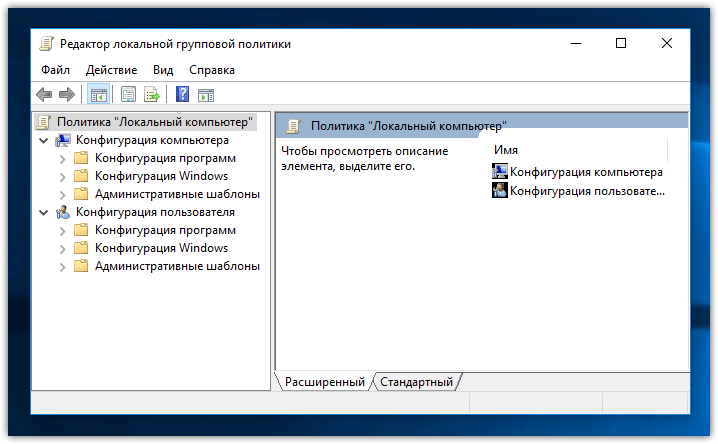This screenshot has height=444, width=718.
Task: Select Административные шаблоны label under computer node
Action: coord(177,194)
